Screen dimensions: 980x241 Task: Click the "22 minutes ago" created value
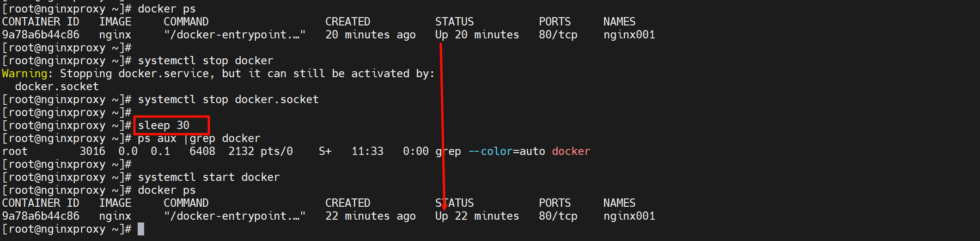(370, 216)
